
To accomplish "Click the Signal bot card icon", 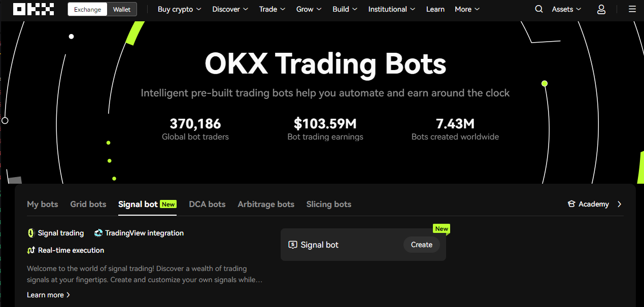I will click(293, 245).
